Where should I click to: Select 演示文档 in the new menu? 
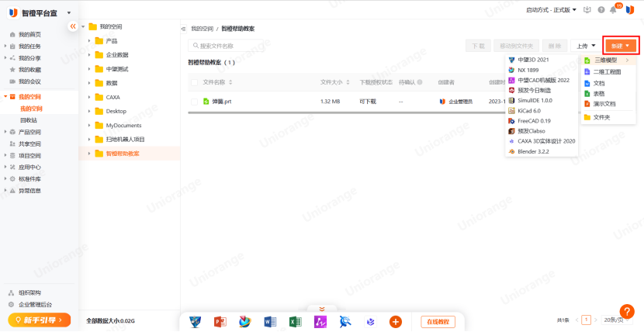603,104
